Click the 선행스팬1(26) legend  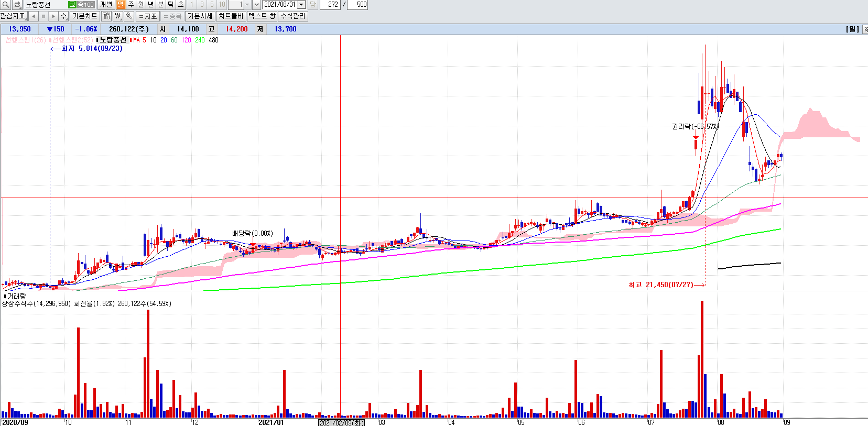point(26,40)
